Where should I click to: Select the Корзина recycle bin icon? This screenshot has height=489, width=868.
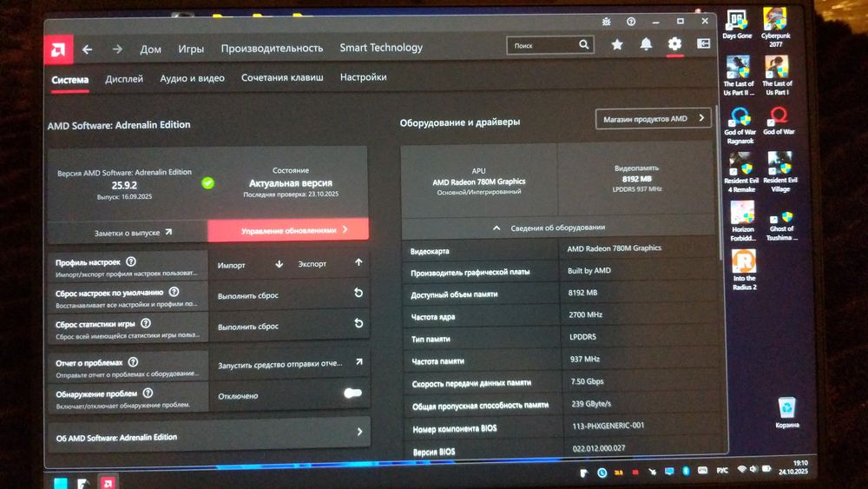click(786, 413)
